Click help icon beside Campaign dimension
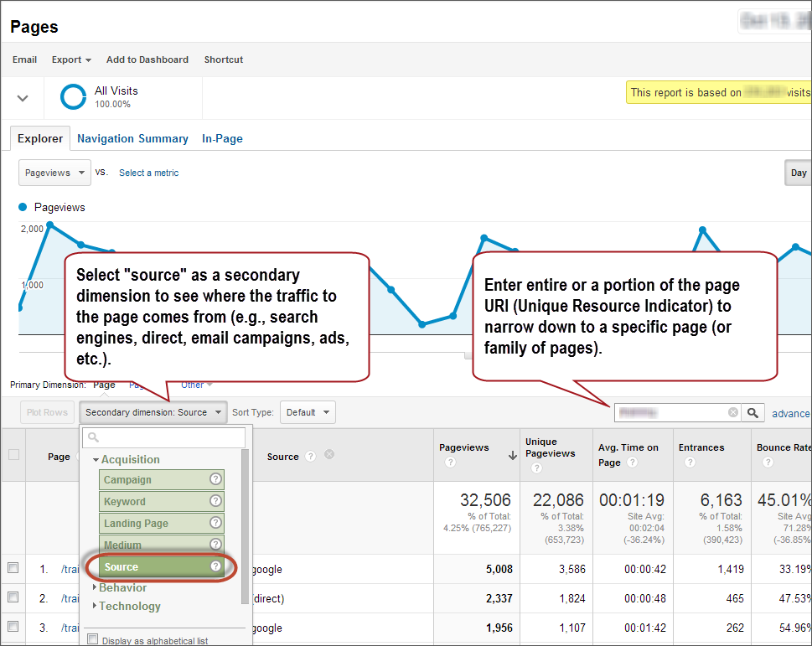812x646 pixels. pyautogui.click(x=215, y=479)
